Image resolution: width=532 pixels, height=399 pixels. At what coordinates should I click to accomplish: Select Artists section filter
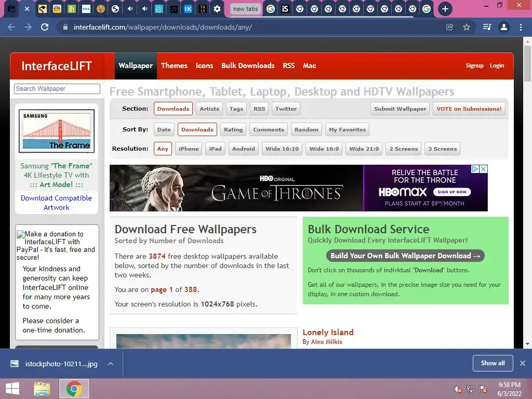pyautogui.click(x=209, y=109)
